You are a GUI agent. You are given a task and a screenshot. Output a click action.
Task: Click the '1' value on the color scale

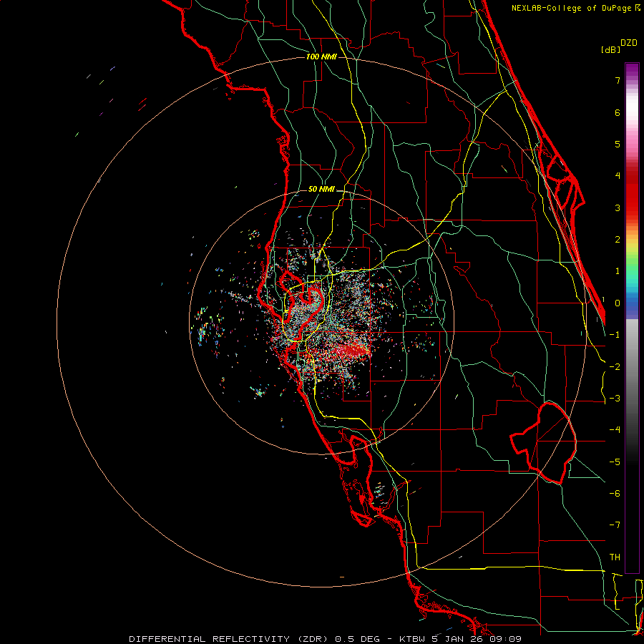(618, 271)
